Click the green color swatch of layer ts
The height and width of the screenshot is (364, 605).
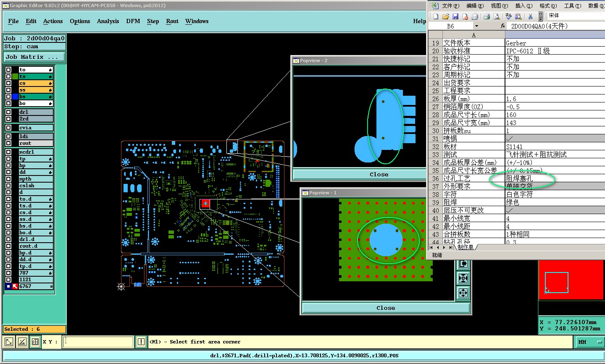pos(15,76)
